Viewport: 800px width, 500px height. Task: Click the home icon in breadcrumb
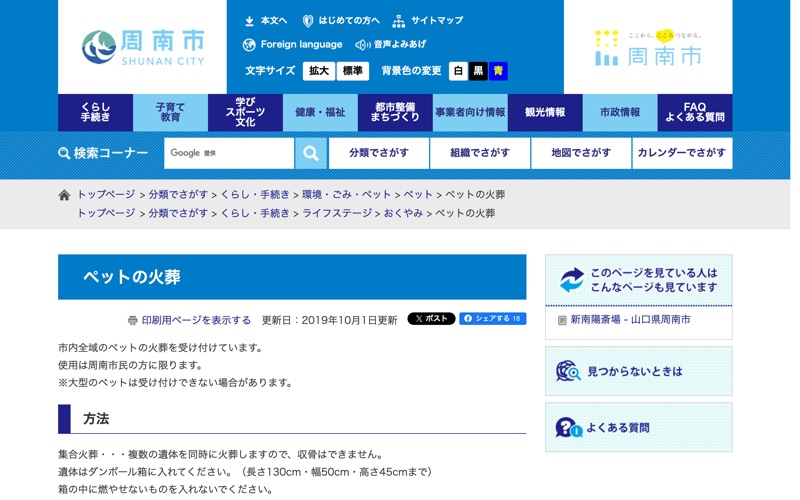coord(64,195)
